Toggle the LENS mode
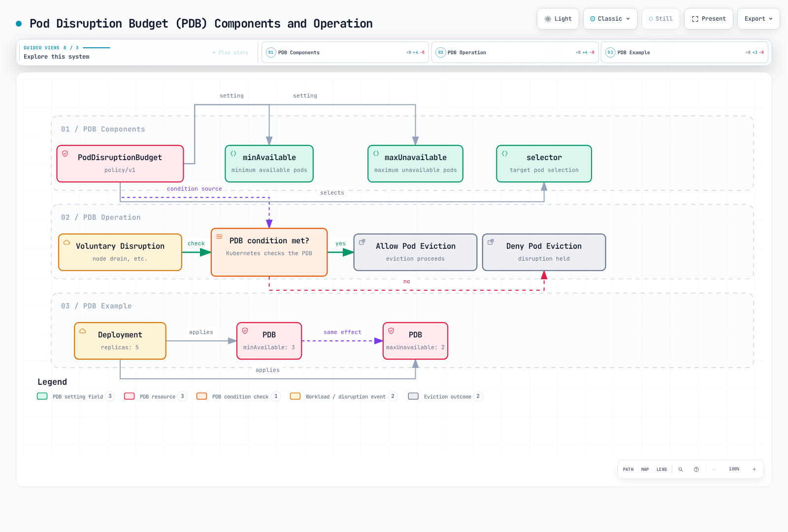This screenshot has width=788, height=532. pos(662,469)
